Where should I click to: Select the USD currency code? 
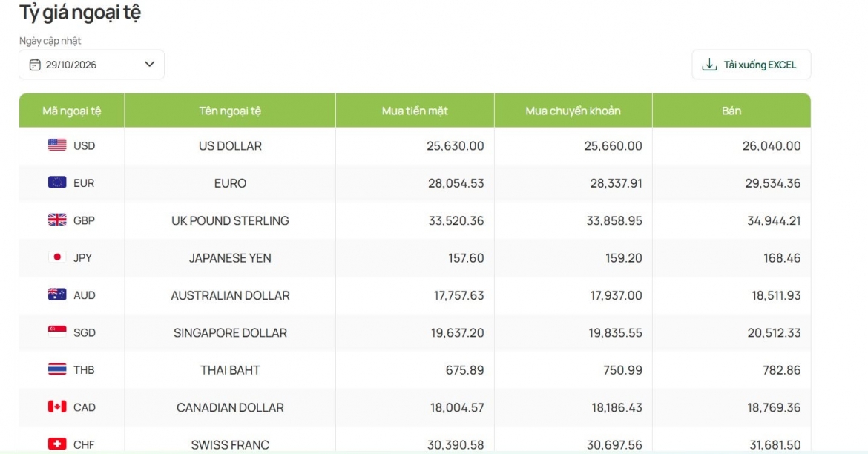coord(84,145)
